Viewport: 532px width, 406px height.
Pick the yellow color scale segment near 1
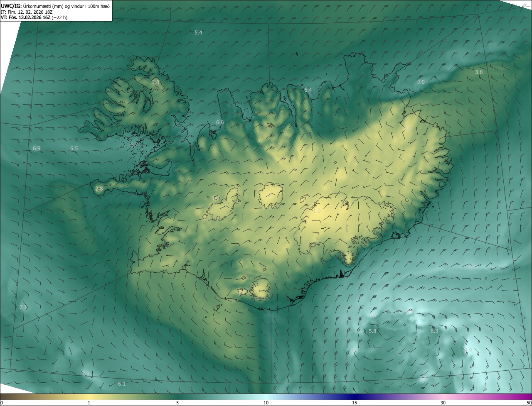click(89, 396)
